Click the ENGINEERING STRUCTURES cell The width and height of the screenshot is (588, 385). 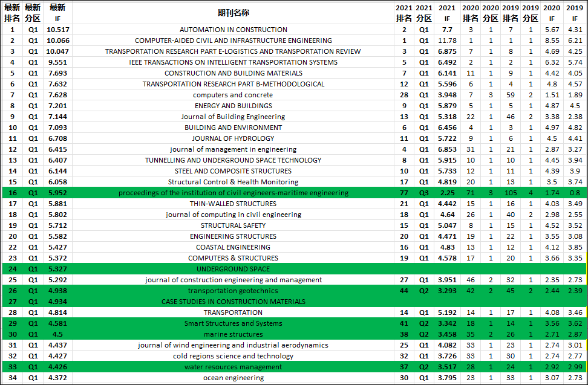pos(234,236)
